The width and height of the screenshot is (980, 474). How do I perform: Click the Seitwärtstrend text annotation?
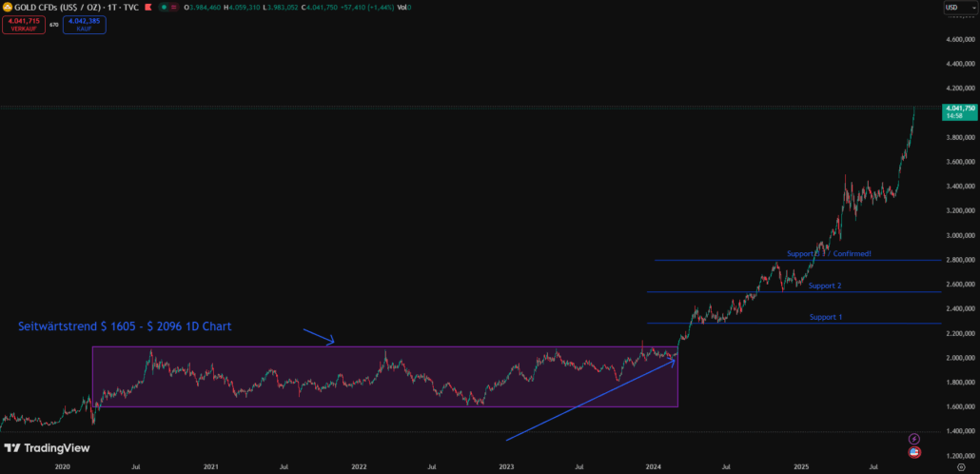pyautogui.click(x=125, y=326)
